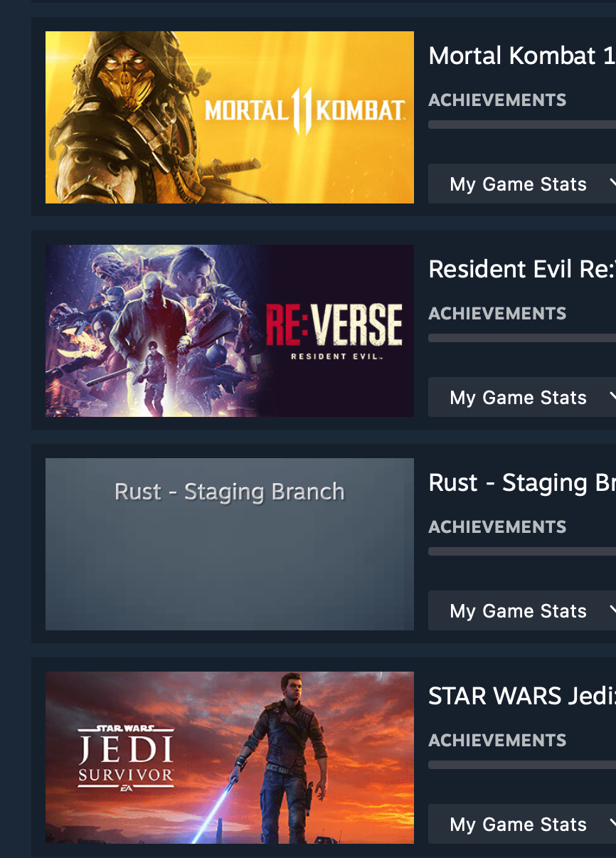Open the Mortal Kombat 11 banner image

click(x=230, y=117)
